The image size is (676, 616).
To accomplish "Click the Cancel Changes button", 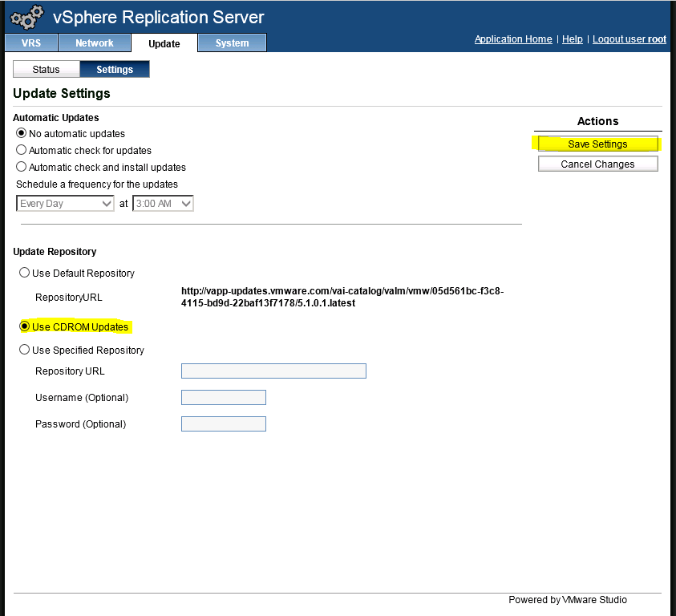I will click(597, 164).
